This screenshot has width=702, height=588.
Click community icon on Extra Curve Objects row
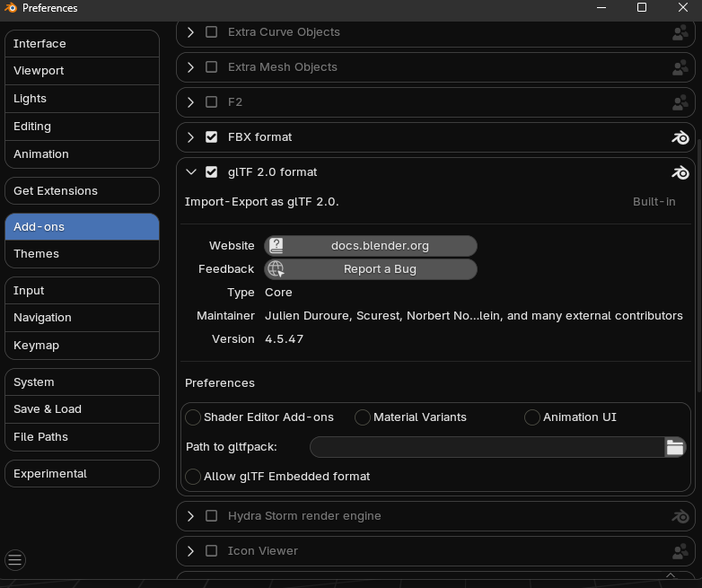pyautogui.click(x=680, y=32)
